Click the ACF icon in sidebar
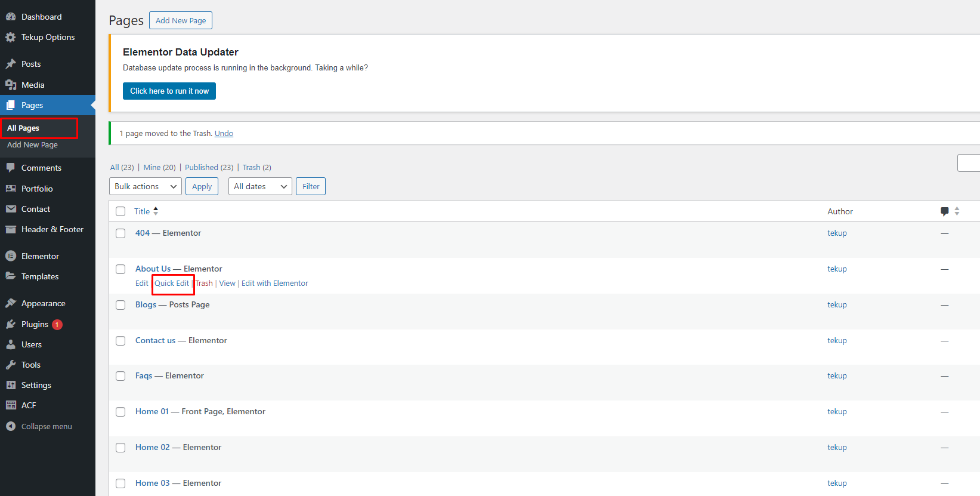 (11, 405)
